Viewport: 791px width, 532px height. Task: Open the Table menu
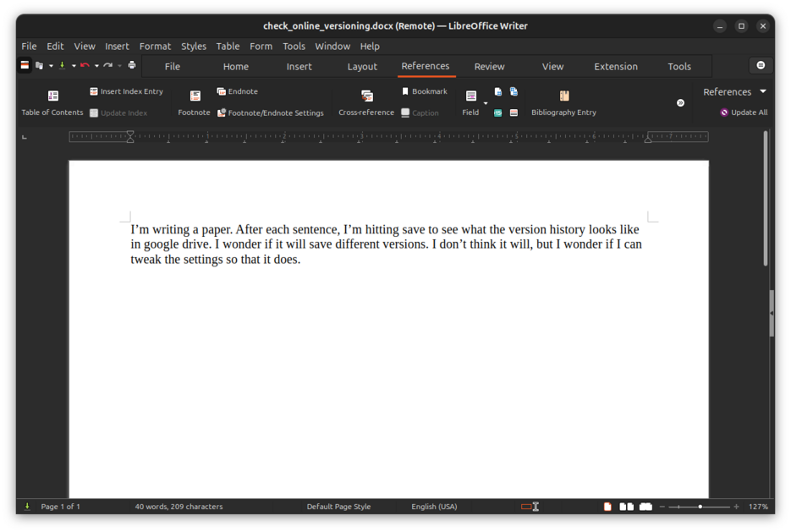coord(228,46)
